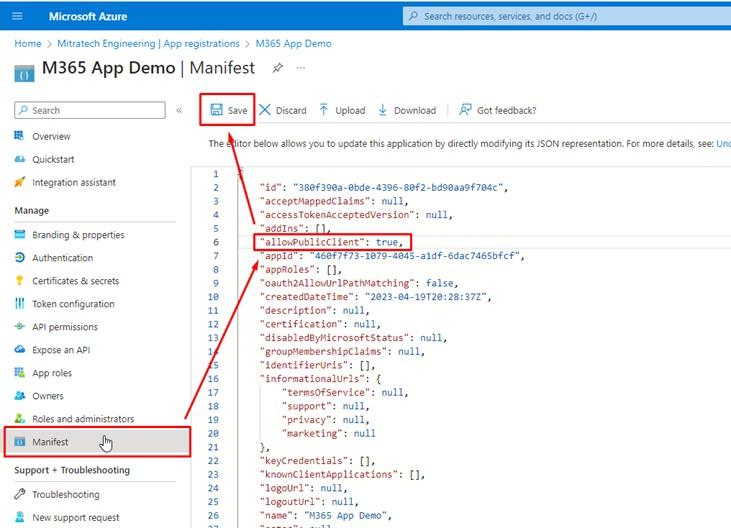Click the Manifest sidebar icon
Image resolution: width=731 pixels, height=528 pixels.
[x=20, y=441]
